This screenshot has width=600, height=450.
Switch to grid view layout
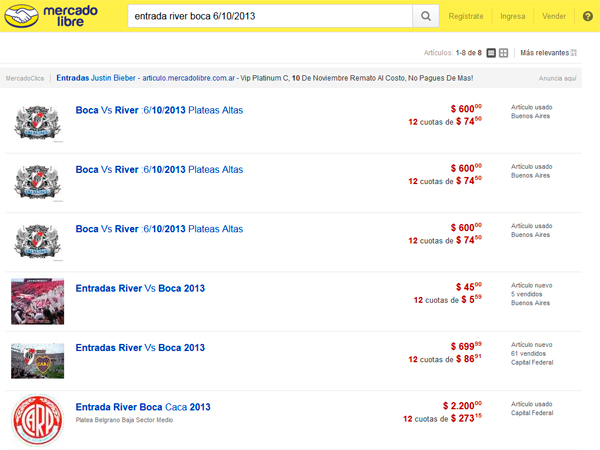(x=504, y=53)
